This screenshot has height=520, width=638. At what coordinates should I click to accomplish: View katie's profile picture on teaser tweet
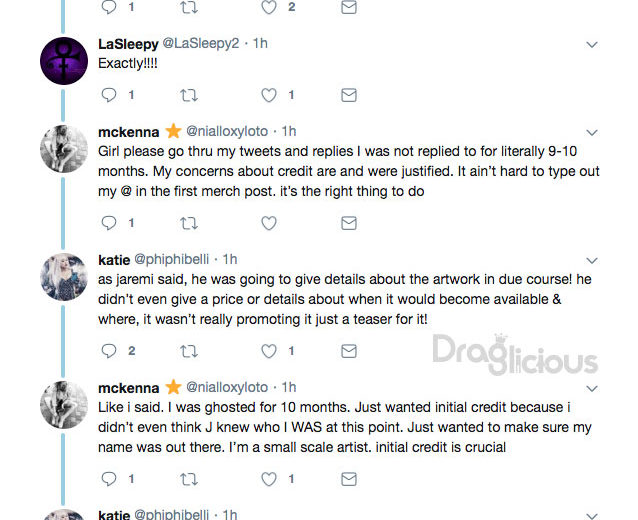click(x=64, y=277)
